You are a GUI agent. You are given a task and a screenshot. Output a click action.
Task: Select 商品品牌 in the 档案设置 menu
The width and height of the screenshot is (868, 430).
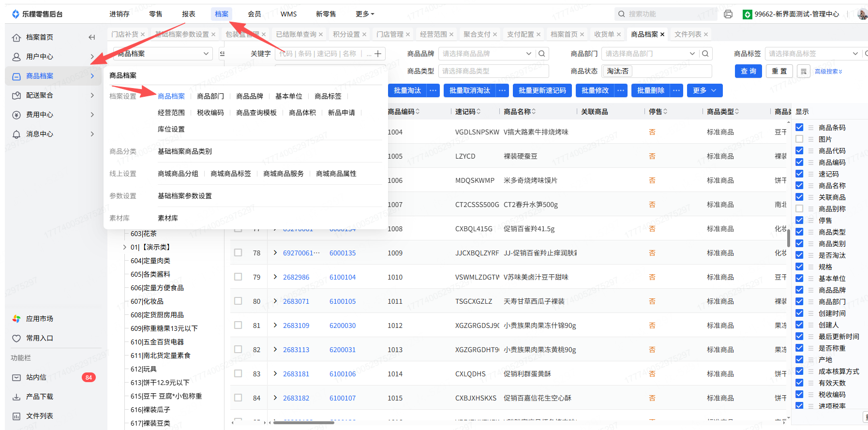pyautogui.click(x=249, y=96)
